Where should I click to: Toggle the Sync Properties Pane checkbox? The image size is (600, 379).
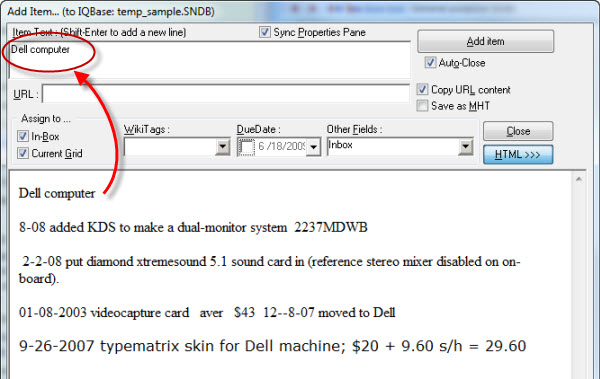pos(264,32)
